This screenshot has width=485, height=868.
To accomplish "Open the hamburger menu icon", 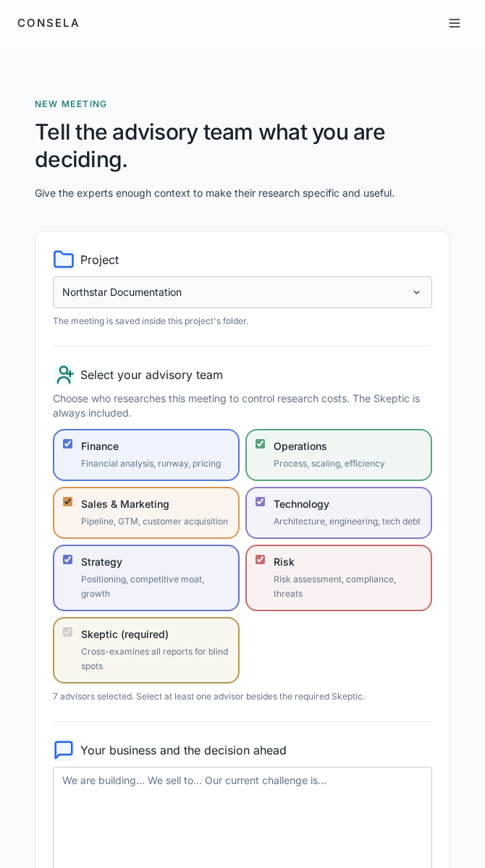I will [x=455, y=23].
